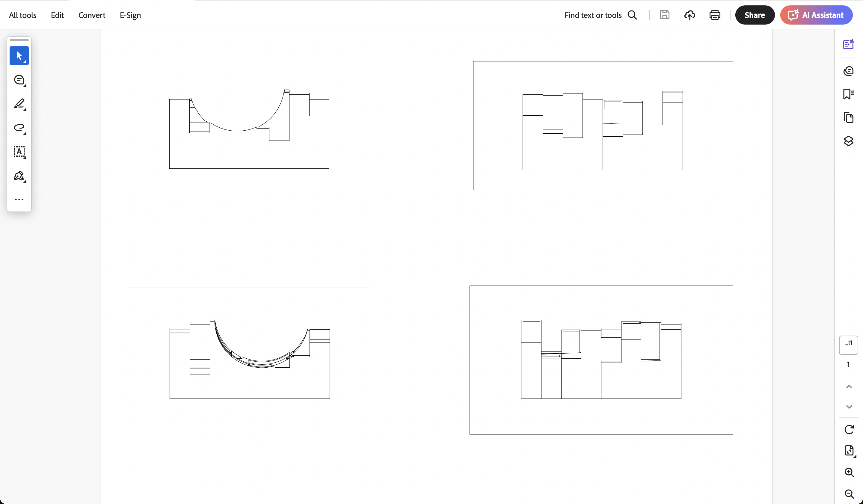Open the All tools menu

point(22,15)
